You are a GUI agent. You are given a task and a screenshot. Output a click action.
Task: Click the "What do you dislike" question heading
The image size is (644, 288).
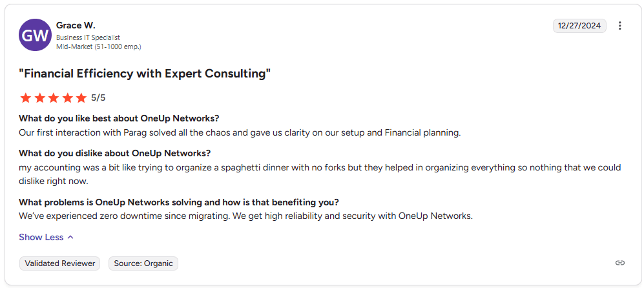click(115, 153)
